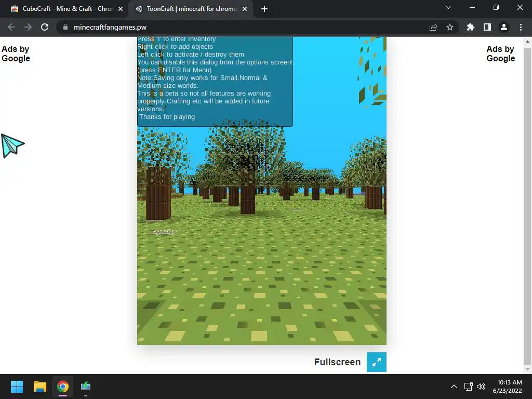The image size is (532, 399).
Task: Click the nearest tree trunk on left
Action: point(158,193)
